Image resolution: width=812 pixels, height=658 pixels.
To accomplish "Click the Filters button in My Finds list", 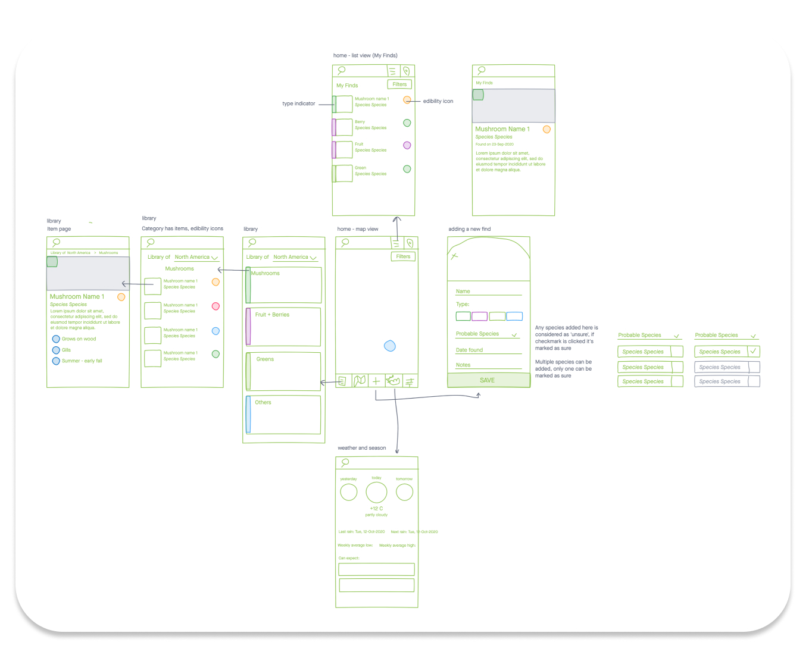I will [399, 84].
